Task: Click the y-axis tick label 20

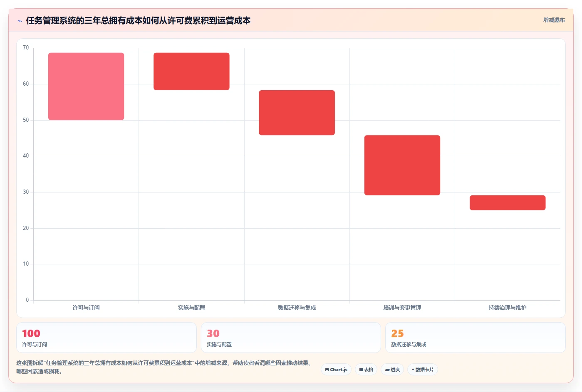Action: 26,228
